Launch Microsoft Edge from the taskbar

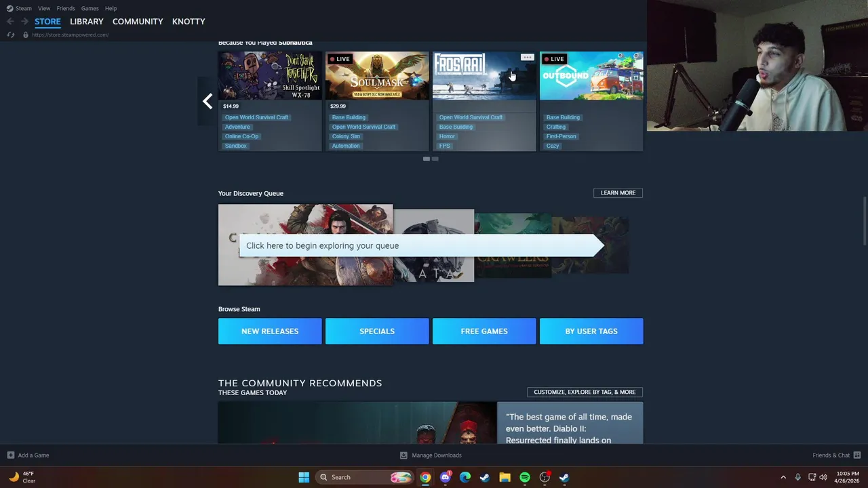tap(465, 477)
